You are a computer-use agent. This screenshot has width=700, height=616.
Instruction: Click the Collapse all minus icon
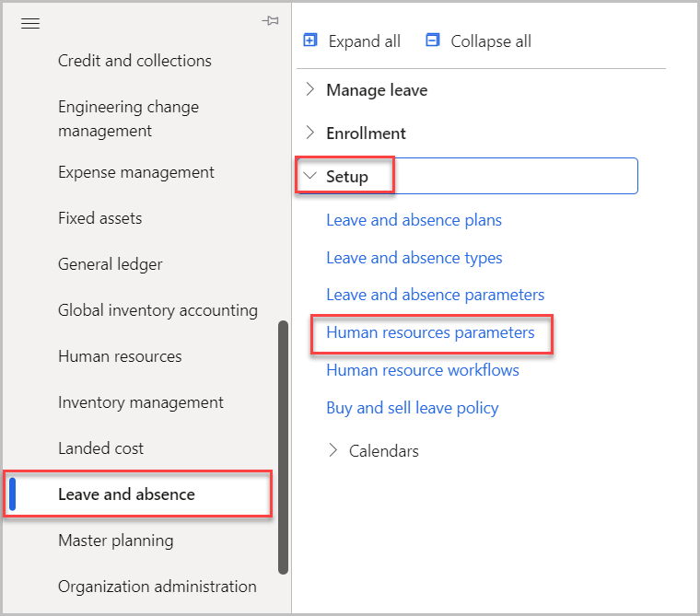pyautogui.click(x=433, y=41)
